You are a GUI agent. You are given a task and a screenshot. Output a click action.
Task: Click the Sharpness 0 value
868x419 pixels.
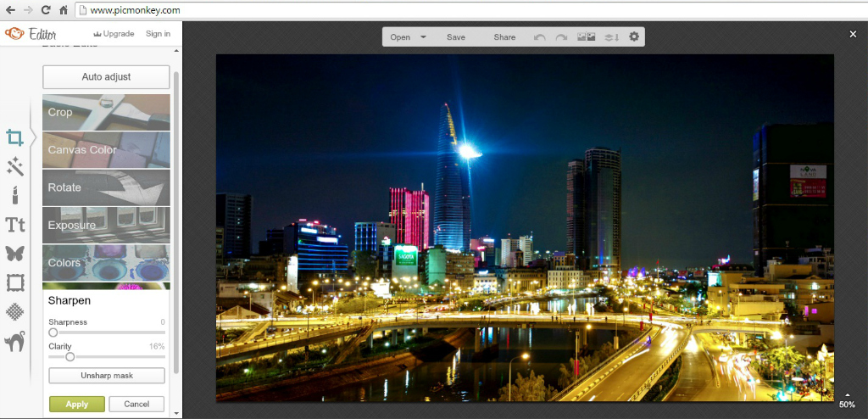click(x=163, y=322)
